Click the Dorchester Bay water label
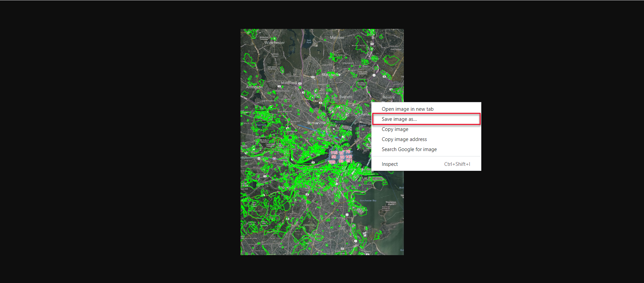644x283 pixels. pos(368,200)
